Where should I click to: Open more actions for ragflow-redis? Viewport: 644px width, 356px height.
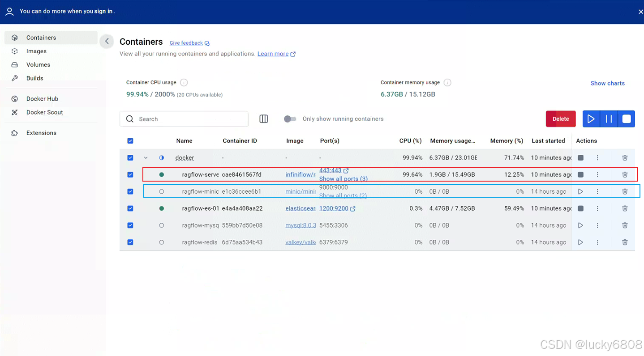(597, 242)
